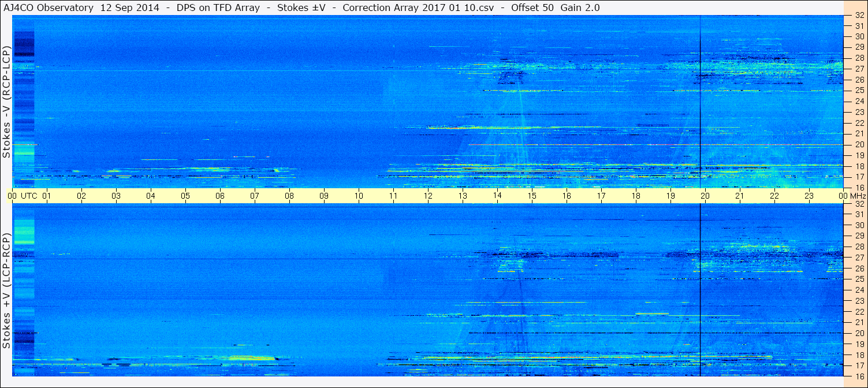
Task: Select the 14 hour mark on time axis
Action: (x=497, y=196)
